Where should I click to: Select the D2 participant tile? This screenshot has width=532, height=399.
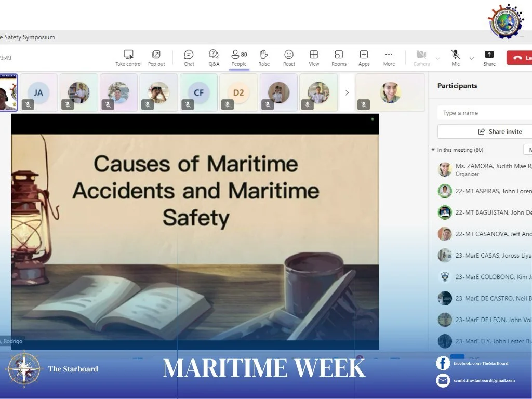coord(238,92)
